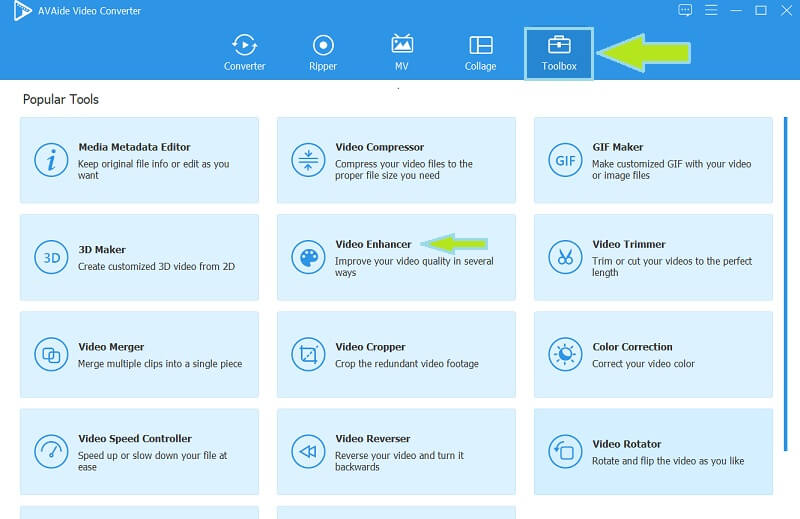Launch Video Enhancer title
The height and width of the screenshot is (519, 800).
pyautogui.click(x=373, y=244)
